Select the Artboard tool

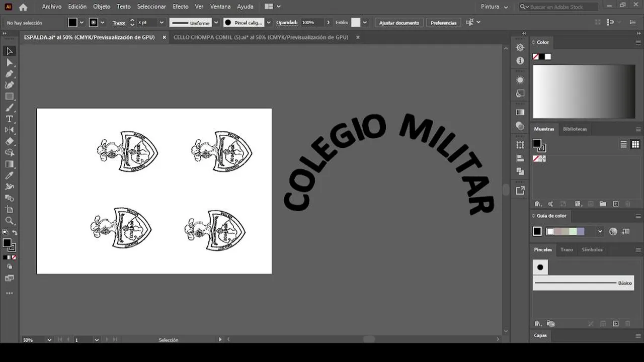point(9,209)
